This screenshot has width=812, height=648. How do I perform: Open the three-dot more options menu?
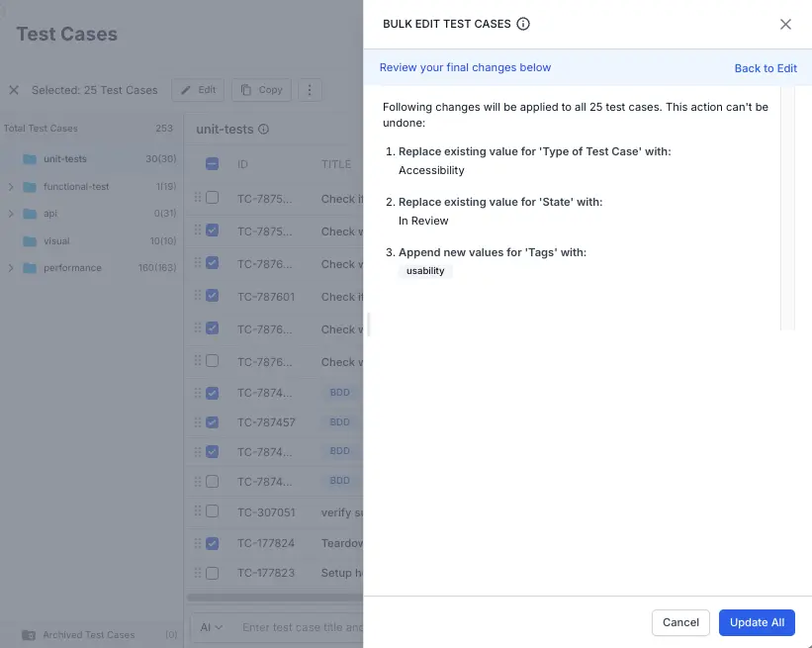pos(310,90)
